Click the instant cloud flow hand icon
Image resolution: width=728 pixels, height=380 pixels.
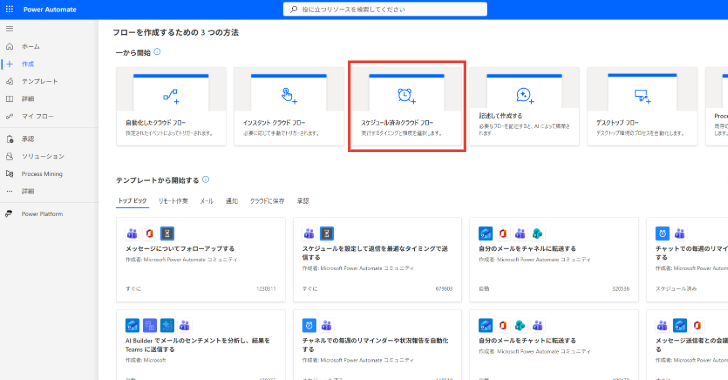pos(289,96)
